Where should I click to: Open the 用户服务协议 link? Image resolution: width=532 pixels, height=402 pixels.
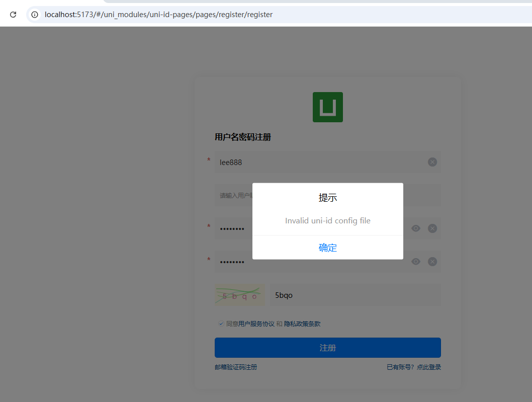point(256,324)
